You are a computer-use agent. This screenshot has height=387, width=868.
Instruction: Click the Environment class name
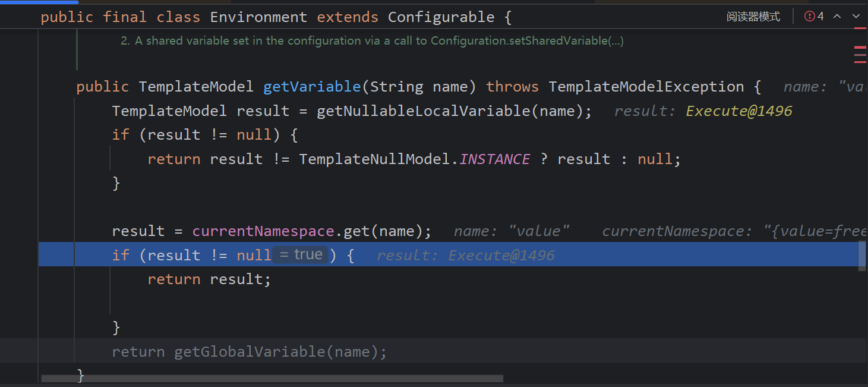click(258, 17)
